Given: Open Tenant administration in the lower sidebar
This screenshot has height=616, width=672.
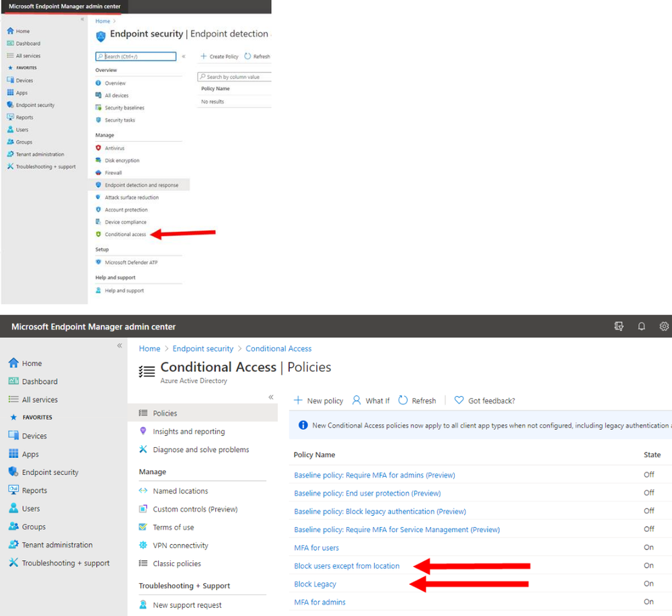Looking at the screenshot, I should (x=50, y=545).
